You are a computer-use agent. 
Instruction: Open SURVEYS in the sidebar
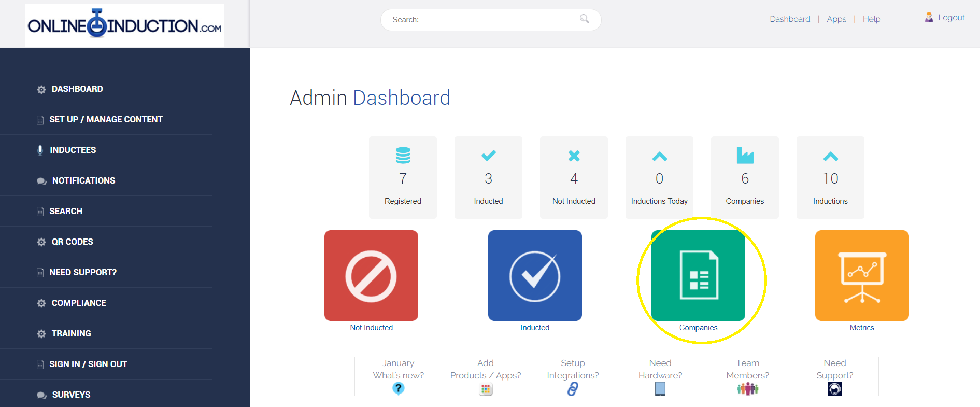[71, 395]
